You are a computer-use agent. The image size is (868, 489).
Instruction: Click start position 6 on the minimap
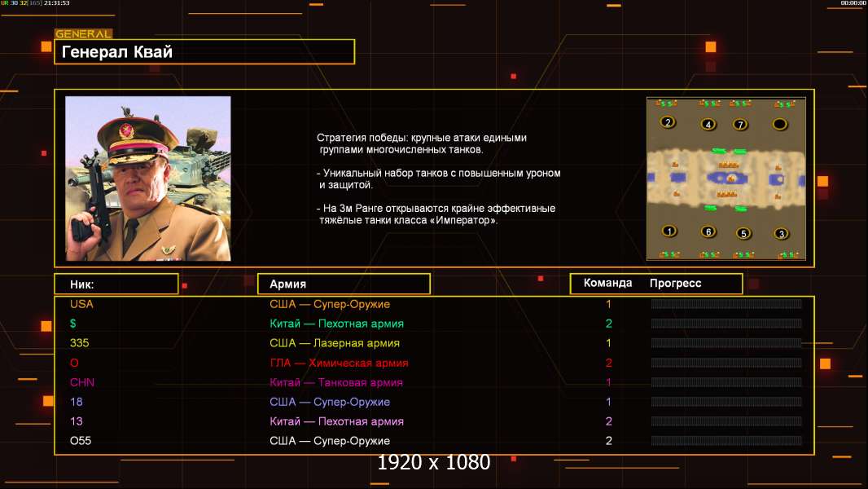[x=708, y=231]
